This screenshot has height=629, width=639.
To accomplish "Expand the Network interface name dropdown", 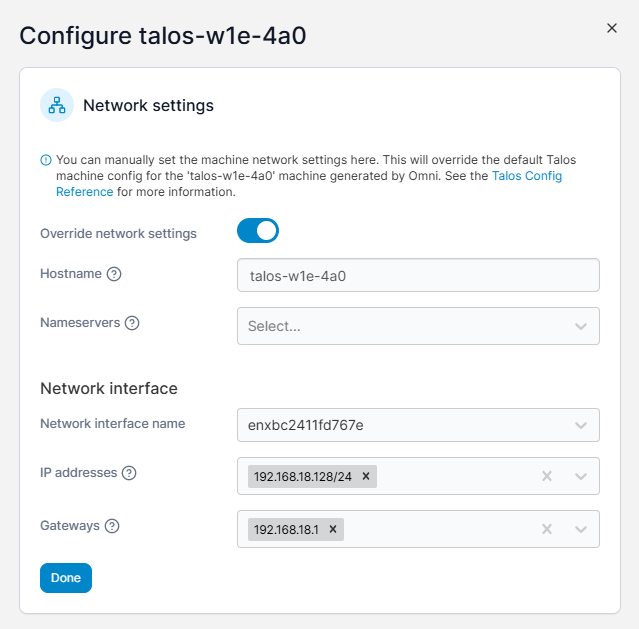I will (581, 425).
